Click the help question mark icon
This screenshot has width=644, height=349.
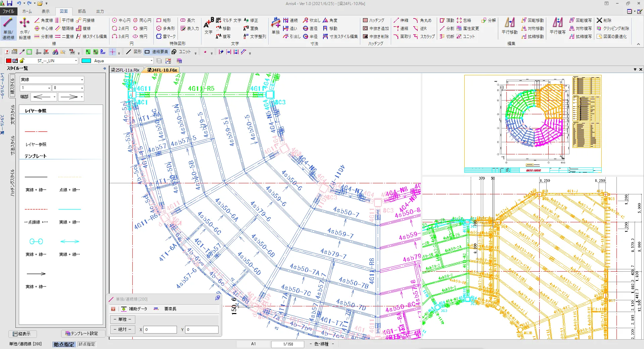7,52
